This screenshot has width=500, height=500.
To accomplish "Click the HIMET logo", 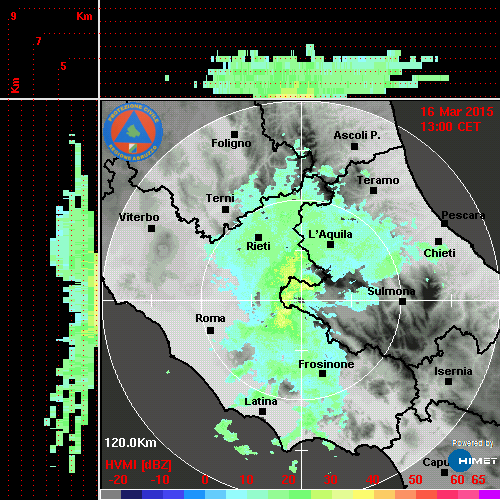I will tap(472, 461).
